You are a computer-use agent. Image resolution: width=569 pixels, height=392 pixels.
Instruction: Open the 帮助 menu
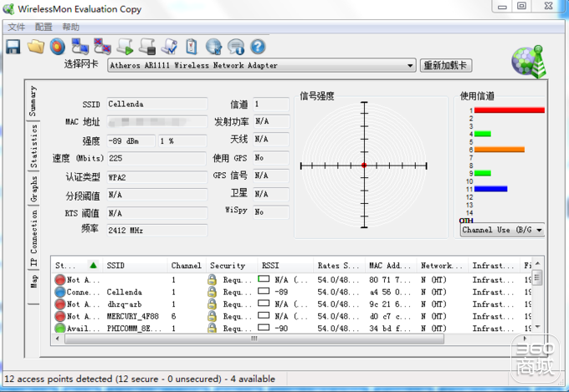coord(71,27)
